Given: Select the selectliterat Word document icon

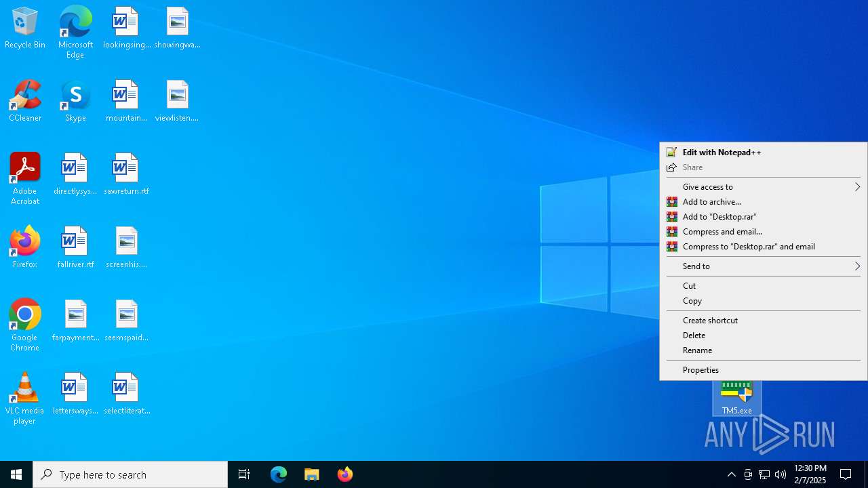Looking at the screenshot, I should point(126,394).
